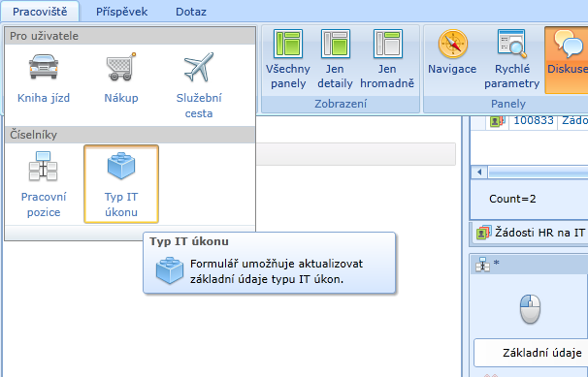588x377 pixels.
Task: Click the scroll left arrow in list
Action: pyautogui.click(x=479, y=173)
